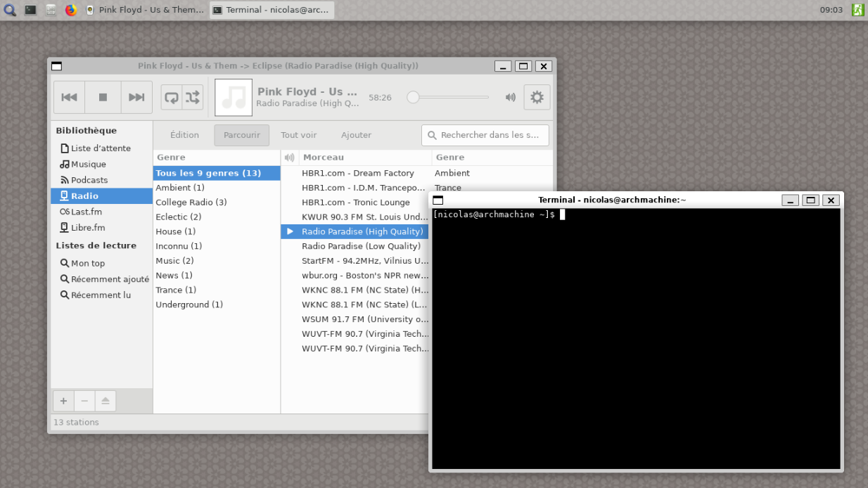
Task: Filter by Trance (1) genre
Action: click(217, 290)
